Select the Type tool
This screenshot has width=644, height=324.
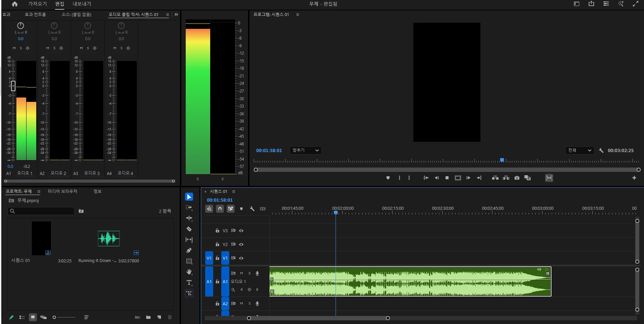189,282
